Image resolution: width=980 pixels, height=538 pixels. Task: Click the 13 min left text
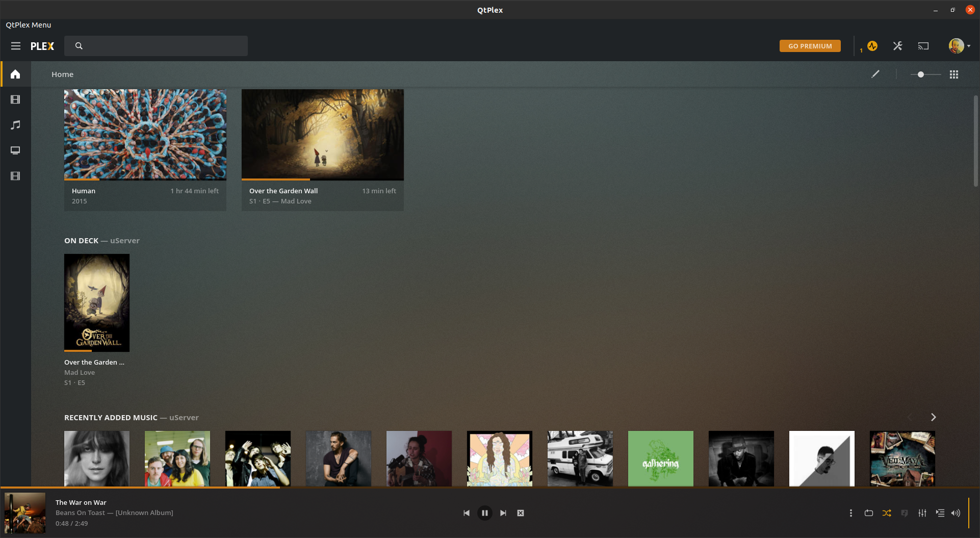[379, 191]
